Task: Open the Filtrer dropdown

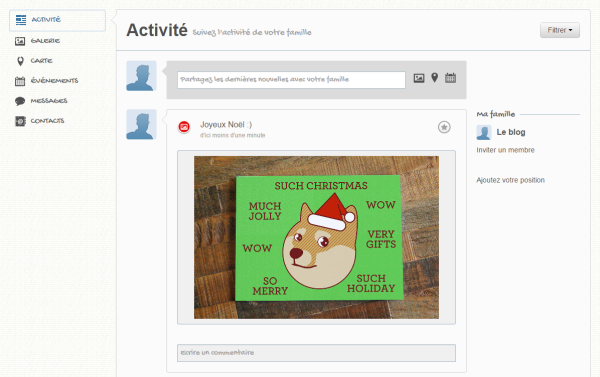Action: point(560,30)
